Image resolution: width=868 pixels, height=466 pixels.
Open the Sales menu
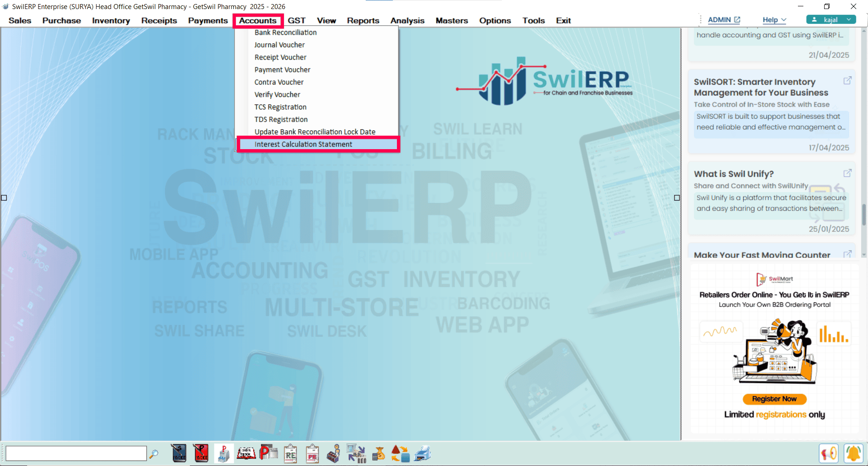click(x=20, y=20)
